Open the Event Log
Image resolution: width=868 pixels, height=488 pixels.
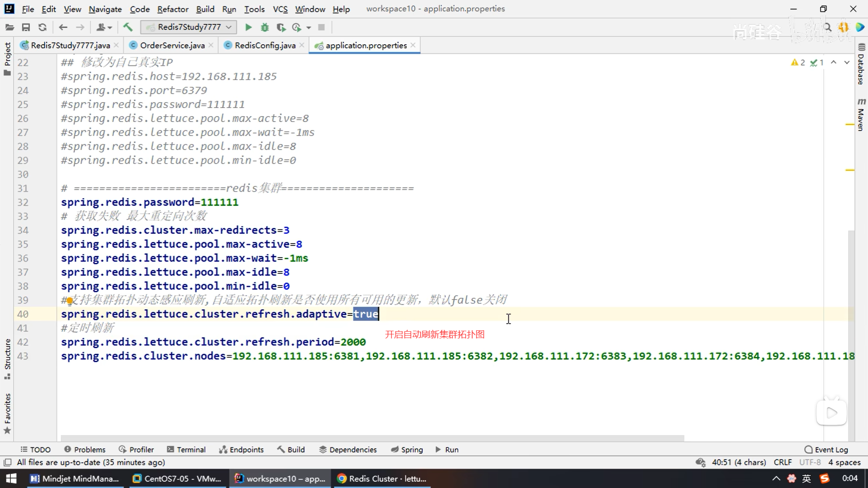[x=826, y=450]
